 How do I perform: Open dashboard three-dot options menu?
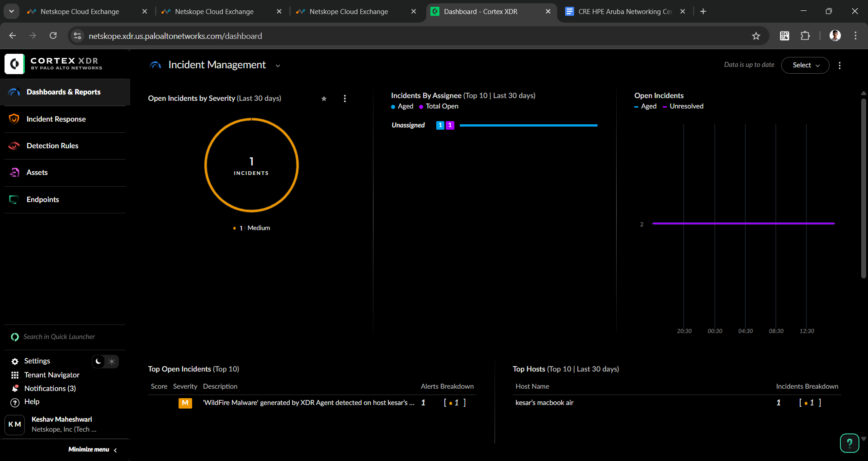(840, 66)
